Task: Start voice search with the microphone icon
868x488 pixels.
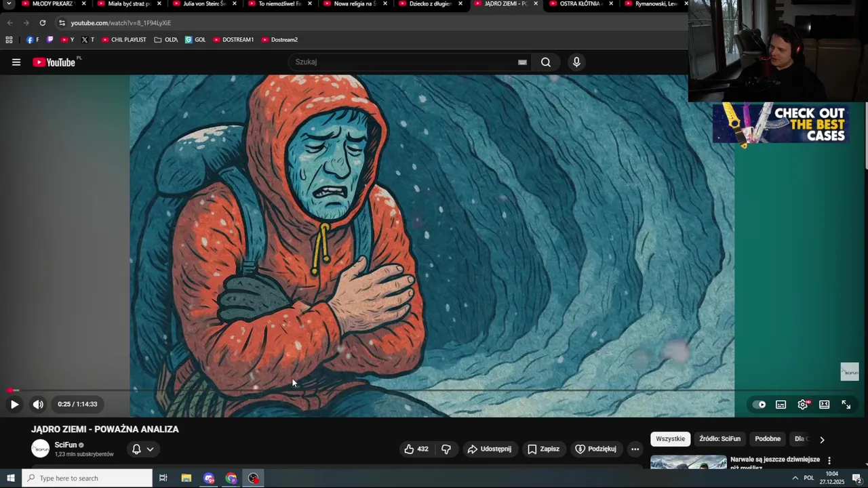Action: tap(576, 62)
